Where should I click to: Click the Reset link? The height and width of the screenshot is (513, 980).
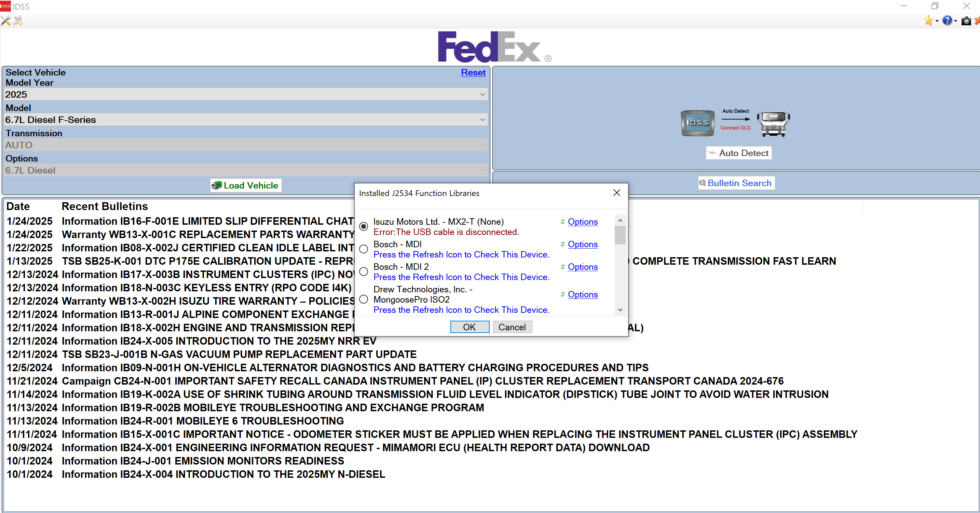coord(473,72)
